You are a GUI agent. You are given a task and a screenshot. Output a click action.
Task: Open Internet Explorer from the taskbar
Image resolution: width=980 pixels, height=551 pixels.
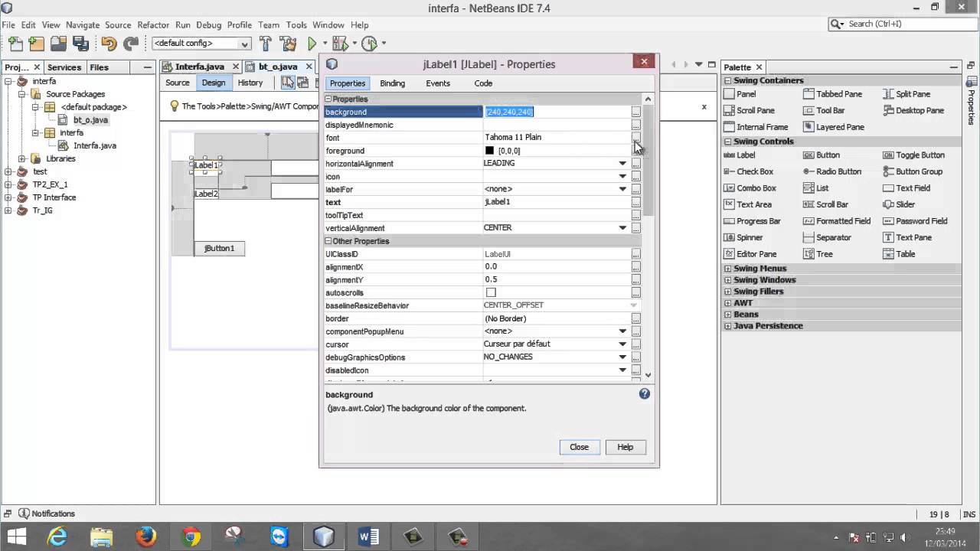(57, 536)
